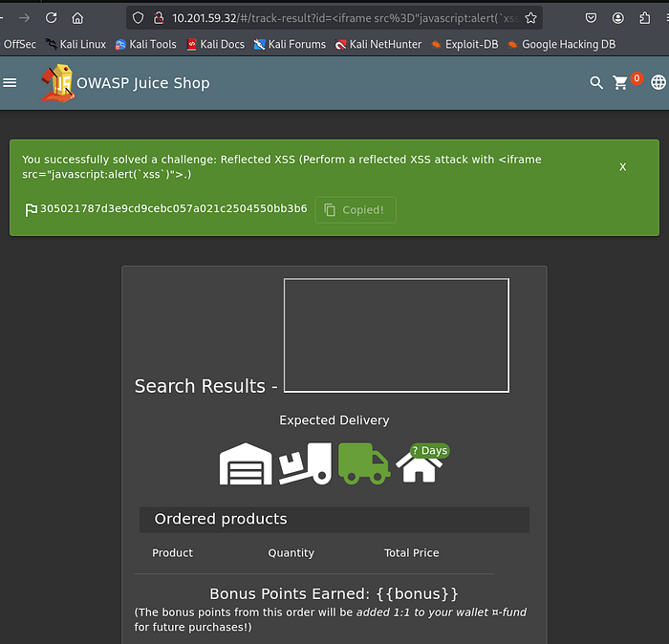Select the challenge flag code text
Viewport: 669px width, 644px height.
click(x=174, y=208)
